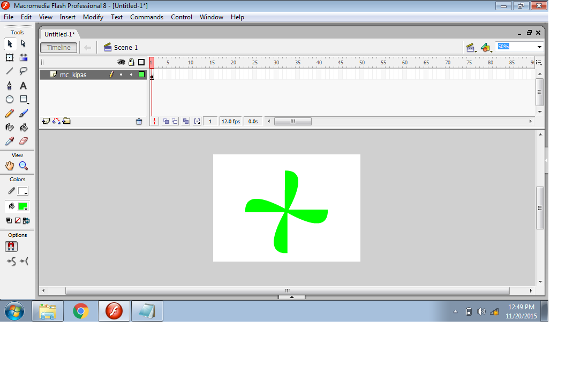Toggle Onion Skin Outlines
The image size is (588, 372).
point(175,121)
